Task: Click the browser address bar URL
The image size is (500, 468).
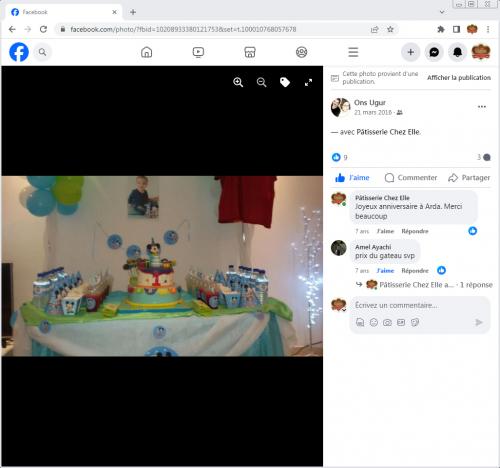Action: (183, 29)
